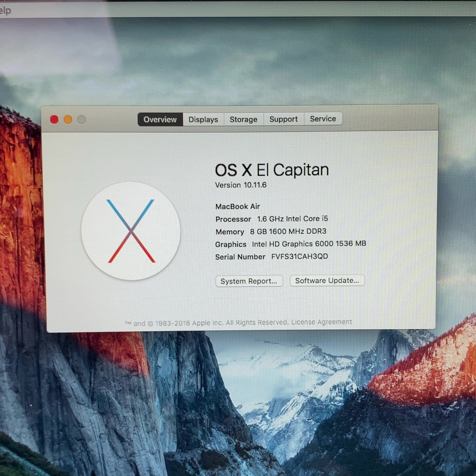Open the Support tab
This screenshot has width=476, height=476.
pyautogui.click(x=284, y=119)
